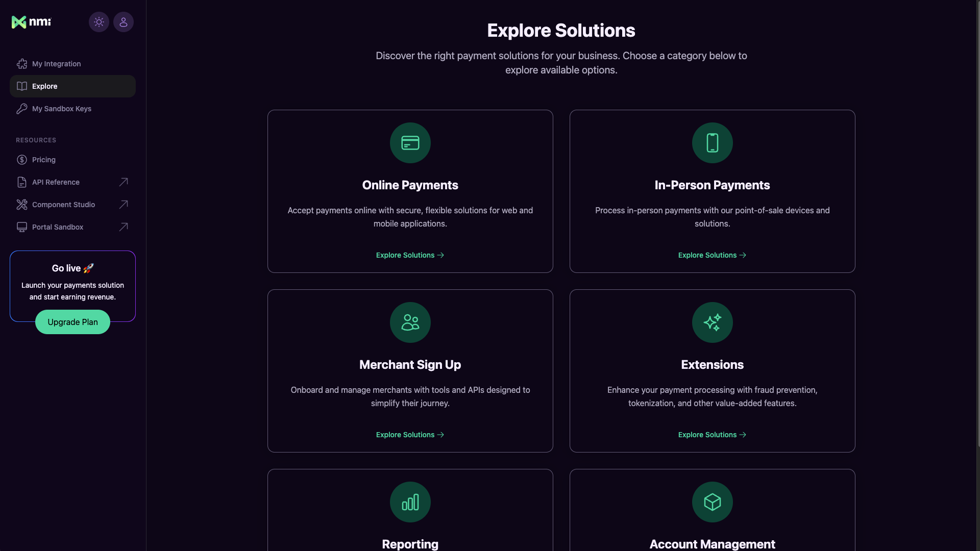Open Explore Solutions under Online Payments
The width and height of the screenshot is (980, 551).
(410, 255)
